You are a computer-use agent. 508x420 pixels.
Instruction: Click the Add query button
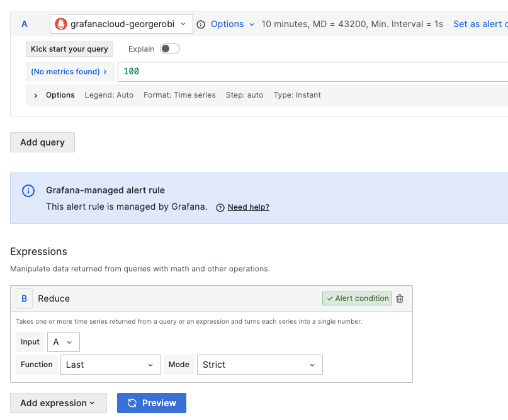click(42, 142)
